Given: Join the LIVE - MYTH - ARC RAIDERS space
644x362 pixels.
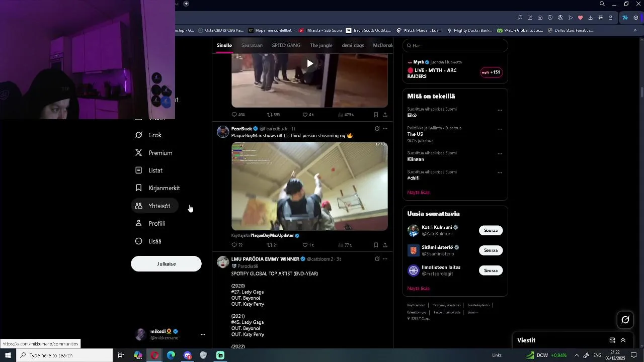Looking at the screenshot, I should pos(491,72).
